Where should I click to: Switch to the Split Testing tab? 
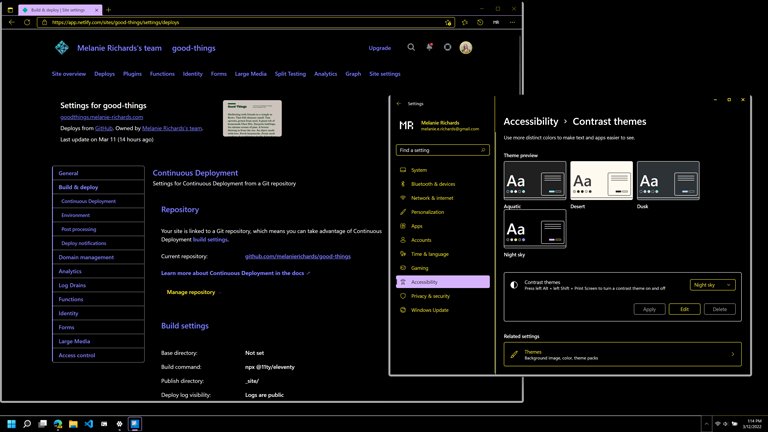(290, 74)
